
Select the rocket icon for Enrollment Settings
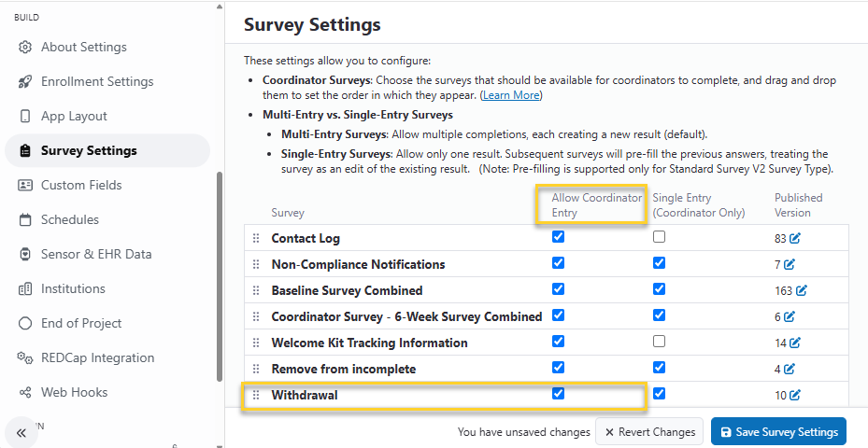click(x=25, y=82)
